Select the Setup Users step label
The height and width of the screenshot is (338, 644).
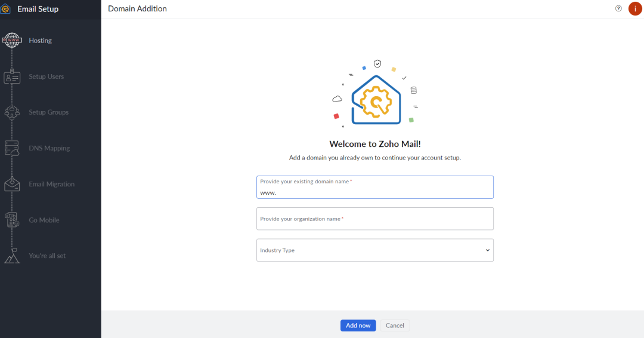click(x=47, y=76)
